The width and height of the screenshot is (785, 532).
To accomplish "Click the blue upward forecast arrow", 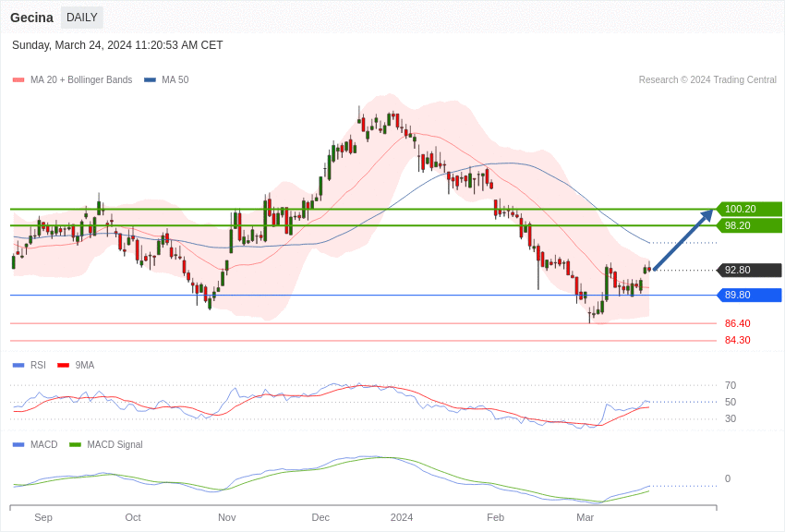I will tap(683, 239).
